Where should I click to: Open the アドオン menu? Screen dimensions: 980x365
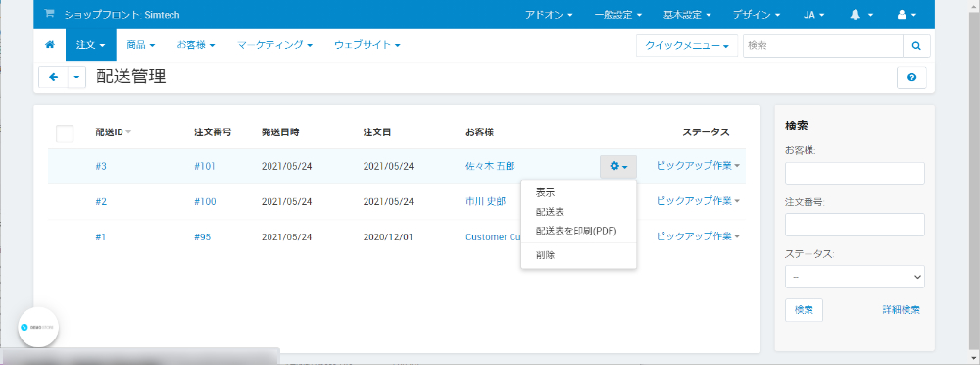(550, 15)
